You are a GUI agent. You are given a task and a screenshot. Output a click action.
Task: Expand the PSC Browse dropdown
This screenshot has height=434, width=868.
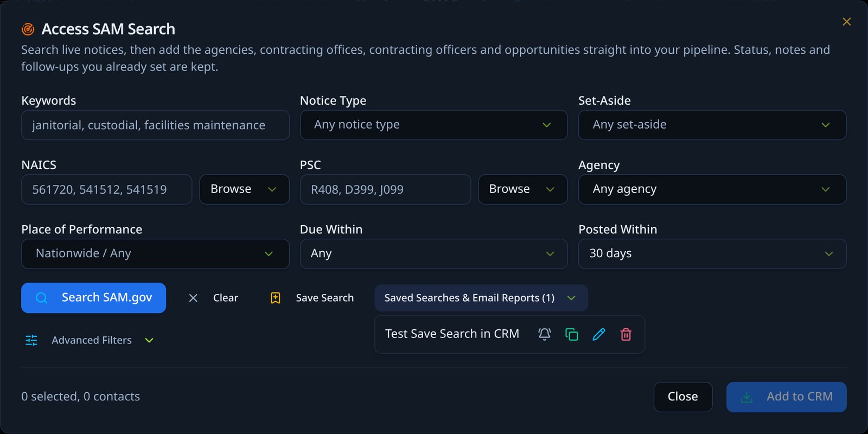click(x=522, y=189)
